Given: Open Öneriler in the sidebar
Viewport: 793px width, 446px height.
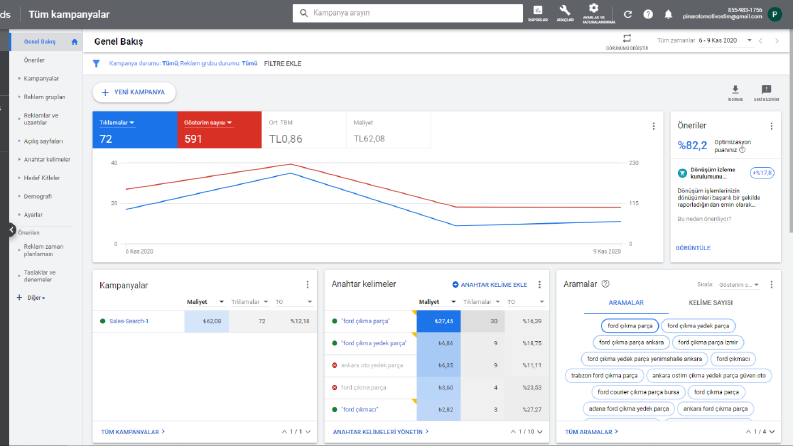Looking at the screenshot, I should pos(34,60).
